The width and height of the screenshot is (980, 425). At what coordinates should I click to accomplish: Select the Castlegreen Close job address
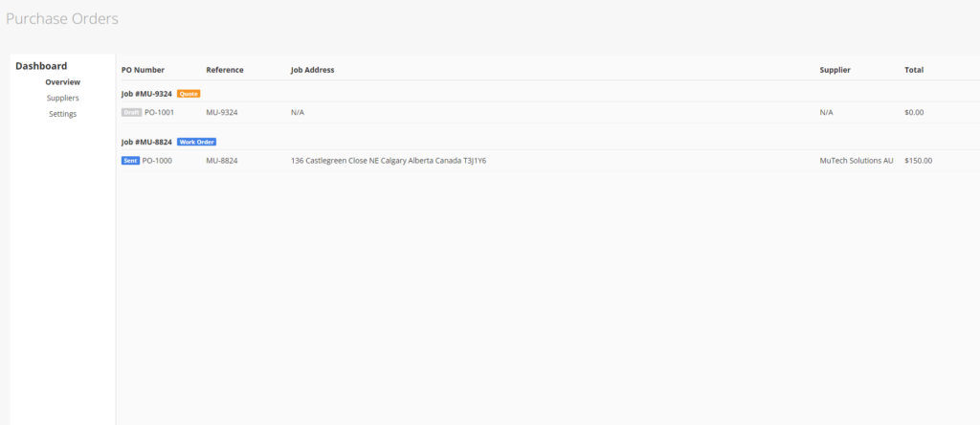click(389, 161)
